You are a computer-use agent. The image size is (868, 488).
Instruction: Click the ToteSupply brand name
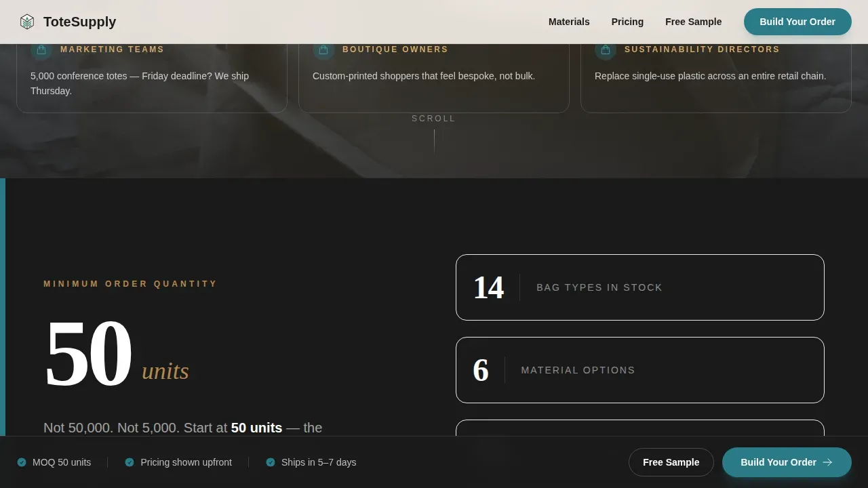80,22
